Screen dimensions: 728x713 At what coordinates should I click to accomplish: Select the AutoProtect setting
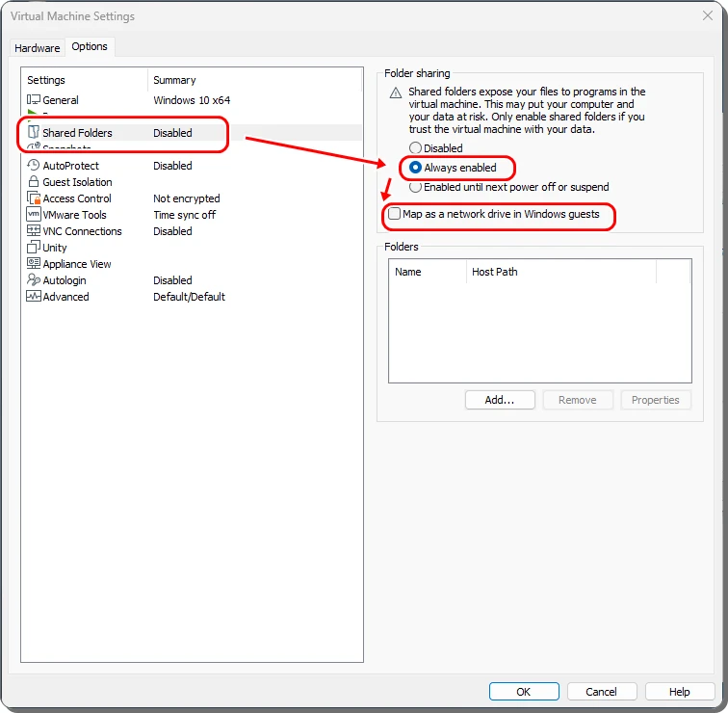[x=71, y=166]
